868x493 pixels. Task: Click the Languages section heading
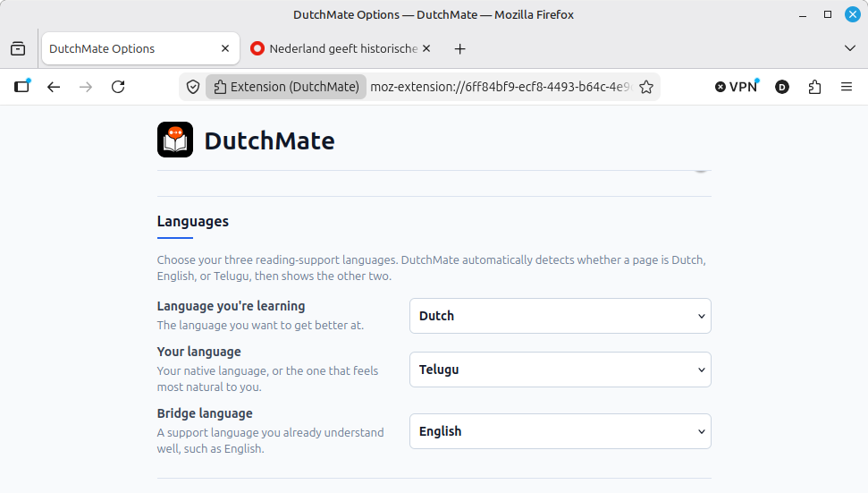193,222
